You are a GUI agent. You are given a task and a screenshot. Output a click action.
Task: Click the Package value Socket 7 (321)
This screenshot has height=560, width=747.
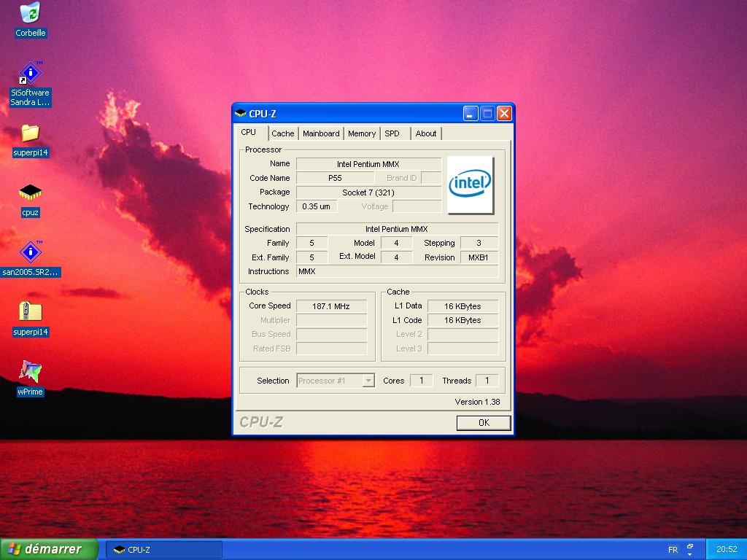coord(368,192)
